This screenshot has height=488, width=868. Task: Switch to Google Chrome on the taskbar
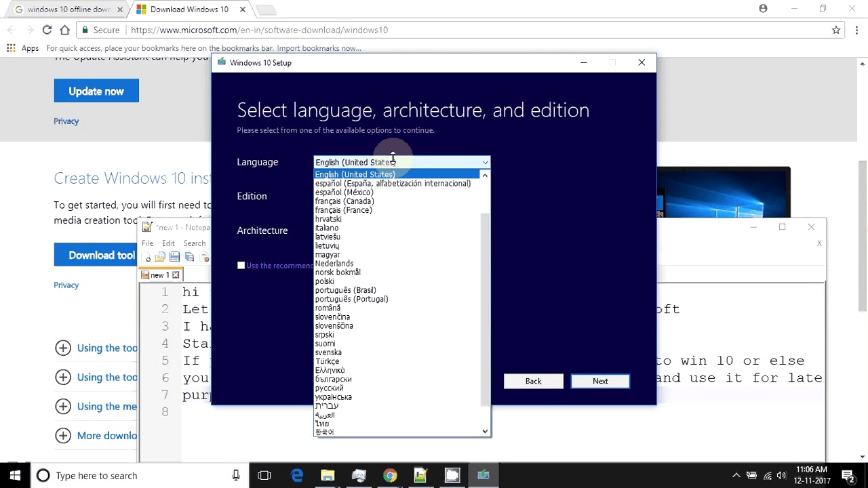click(x=389, y=475)
